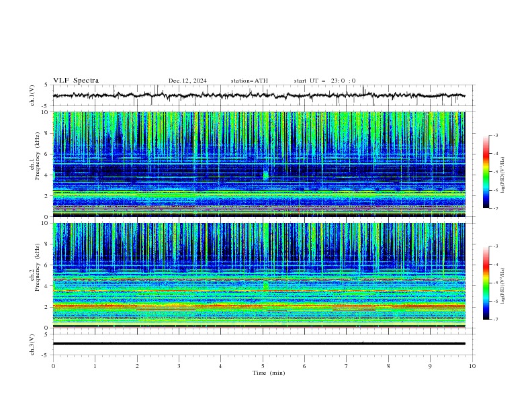Click the "4" kHz tick on ch.2 frequency axis
This screenshot has width=532, height=411.
pyautogui.click(x=48, y=286)
